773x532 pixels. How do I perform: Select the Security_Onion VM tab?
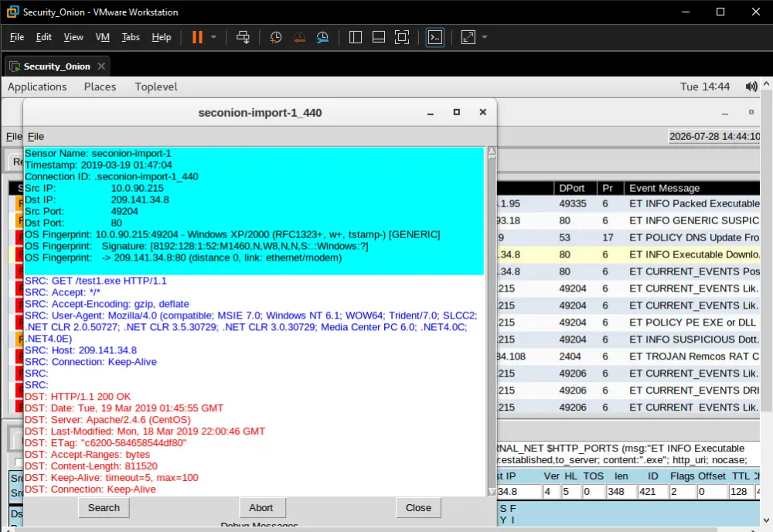tap(56, 66)
